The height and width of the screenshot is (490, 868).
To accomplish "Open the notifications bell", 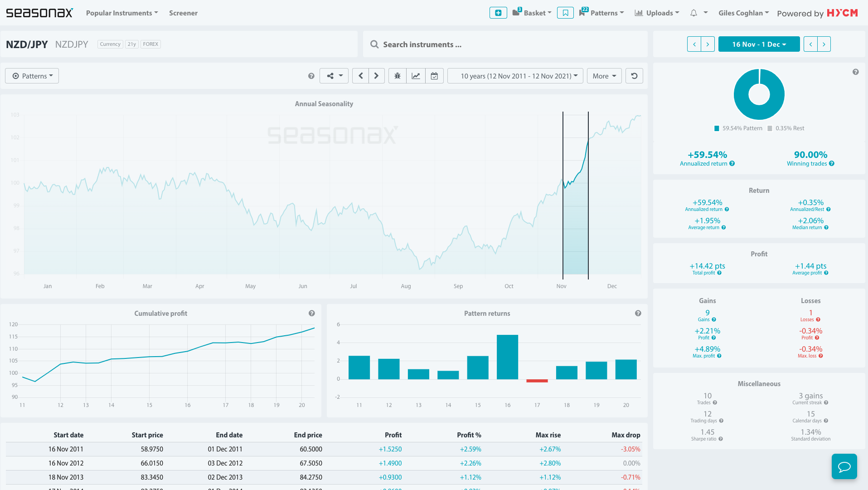I will point(693,13).
